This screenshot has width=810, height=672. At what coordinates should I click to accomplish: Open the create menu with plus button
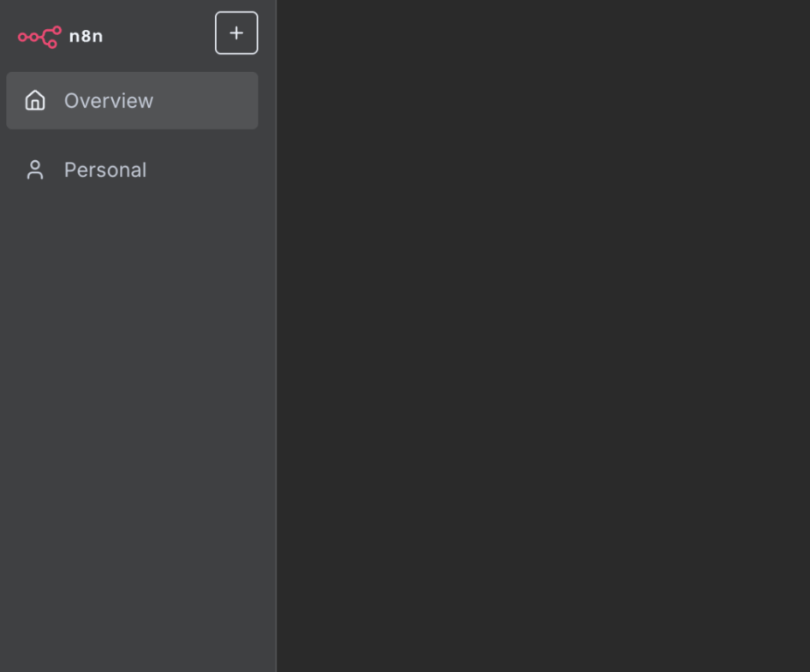(x=236, y=33)
